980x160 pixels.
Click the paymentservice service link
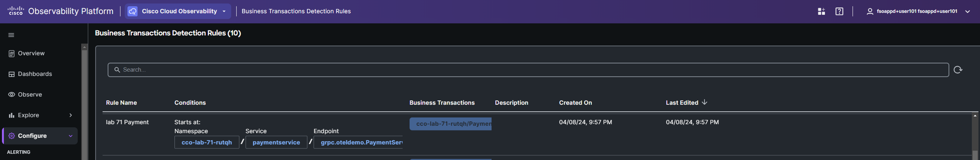276,142
